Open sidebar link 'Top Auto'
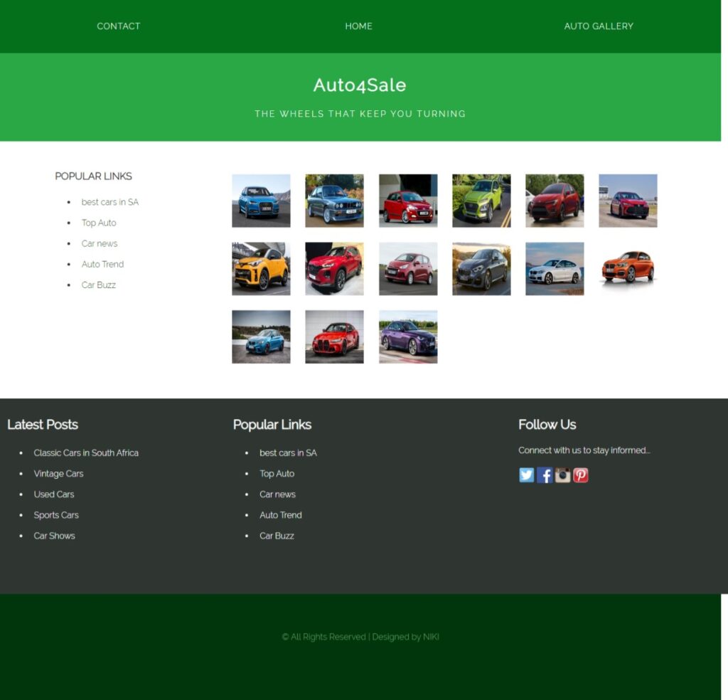Screen dimensions: 728x700 click(x=99, y=223)
